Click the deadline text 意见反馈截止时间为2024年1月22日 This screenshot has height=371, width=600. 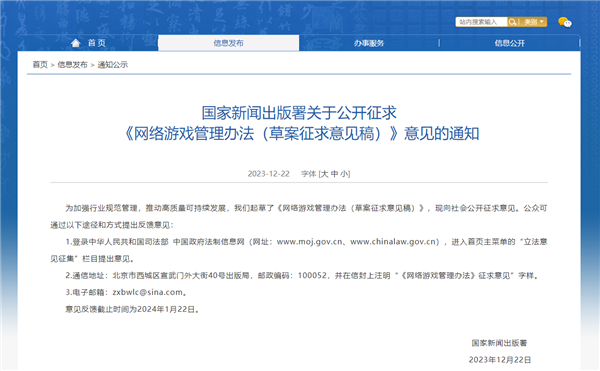click(x=132, y=309)
